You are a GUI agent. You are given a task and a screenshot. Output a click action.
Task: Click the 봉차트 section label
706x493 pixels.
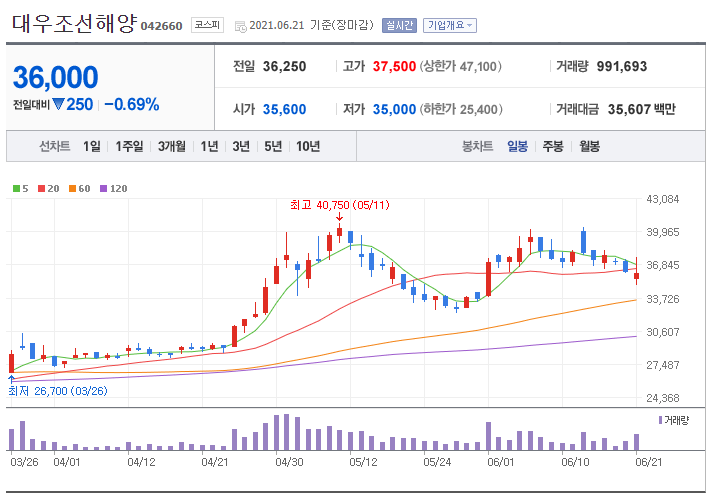[x=477, y=146]
